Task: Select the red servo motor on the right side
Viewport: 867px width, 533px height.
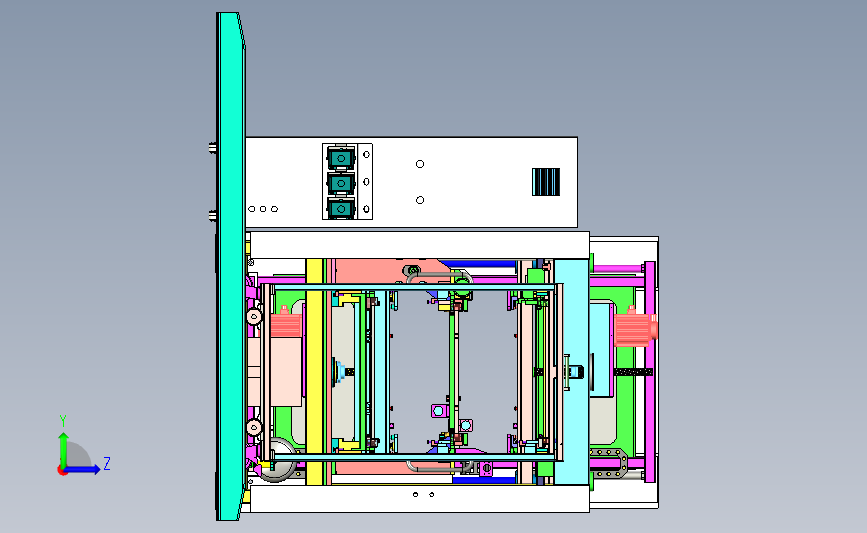Action: [635, 330]
